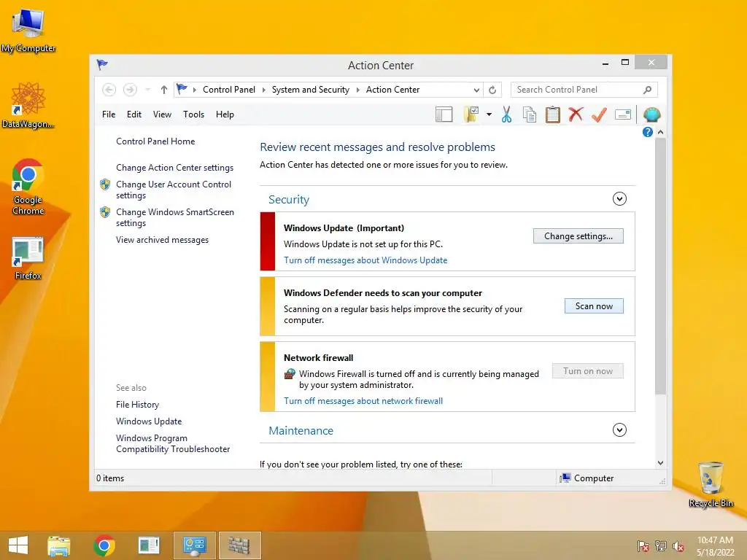Click scrollbar up arrow

click(x=660, y=132)
